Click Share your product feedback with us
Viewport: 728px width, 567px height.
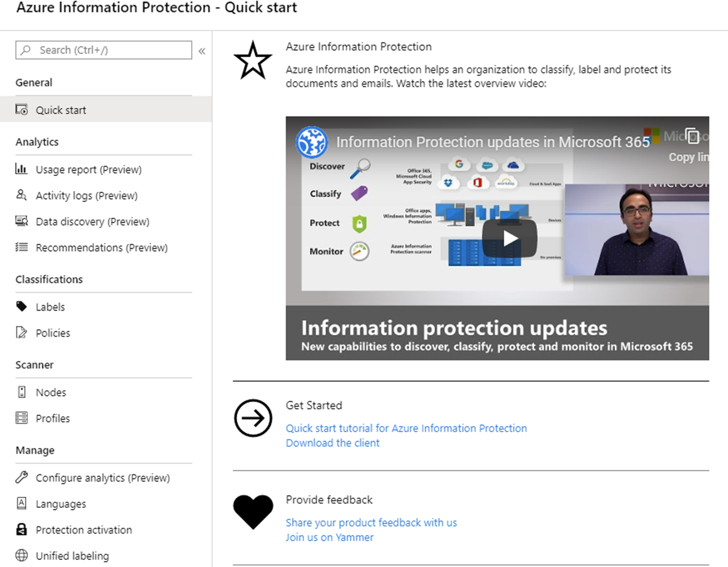click(x=371, y=522)
